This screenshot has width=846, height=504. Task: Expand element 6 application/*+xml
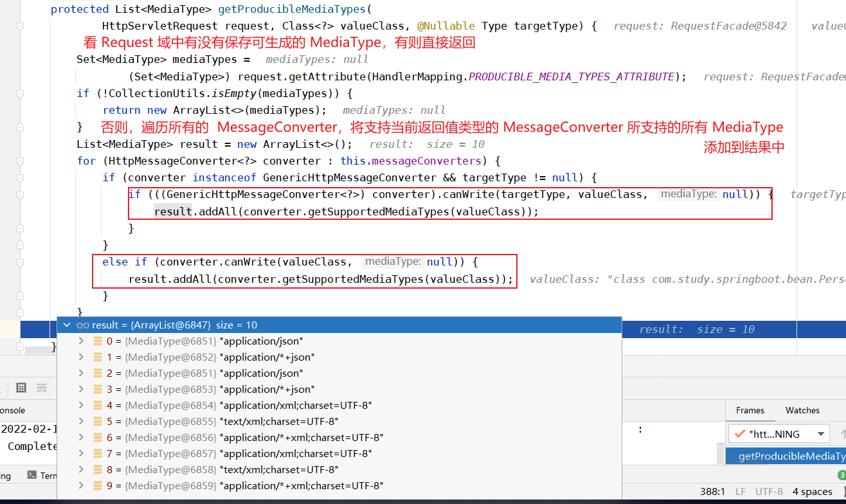(x=81, y=438)
